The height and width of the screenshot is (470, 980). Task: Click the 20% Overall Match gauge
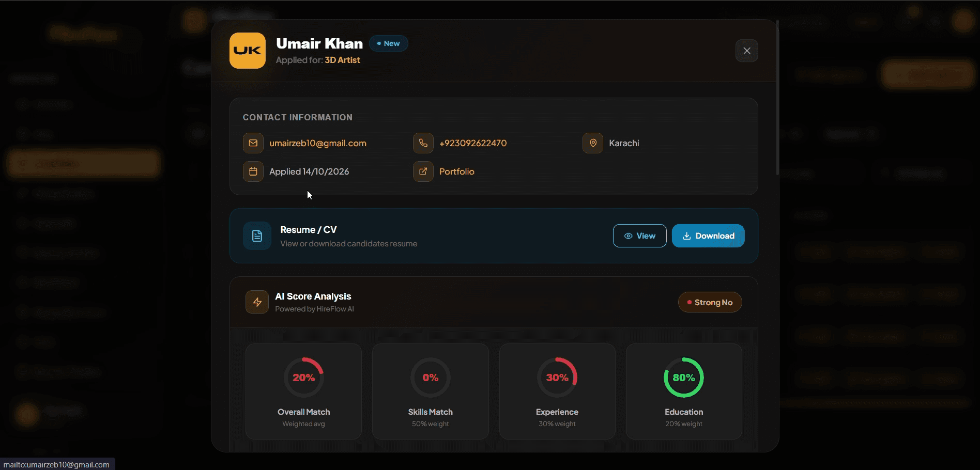pyautogui.click(x=304, y=378)
